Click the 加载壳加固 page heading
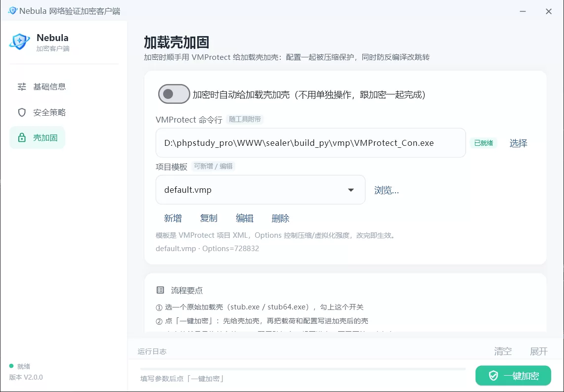Image resolution: width=564 pixels, height=392 pixels. 176,43
